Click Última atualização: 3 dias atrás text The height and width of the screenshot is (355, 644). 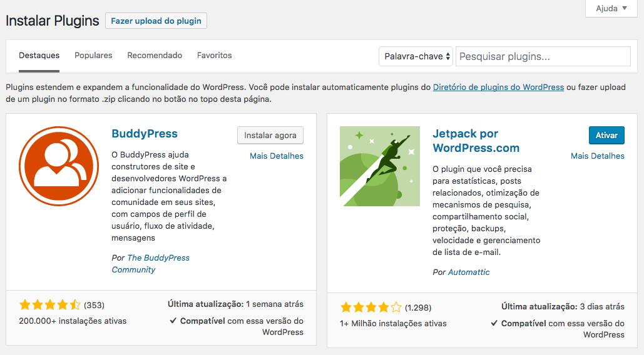[x=563, y=307]
